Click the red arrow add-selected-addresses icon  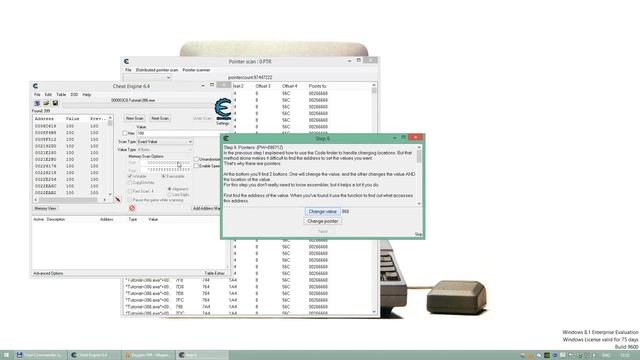pos(118,200)
